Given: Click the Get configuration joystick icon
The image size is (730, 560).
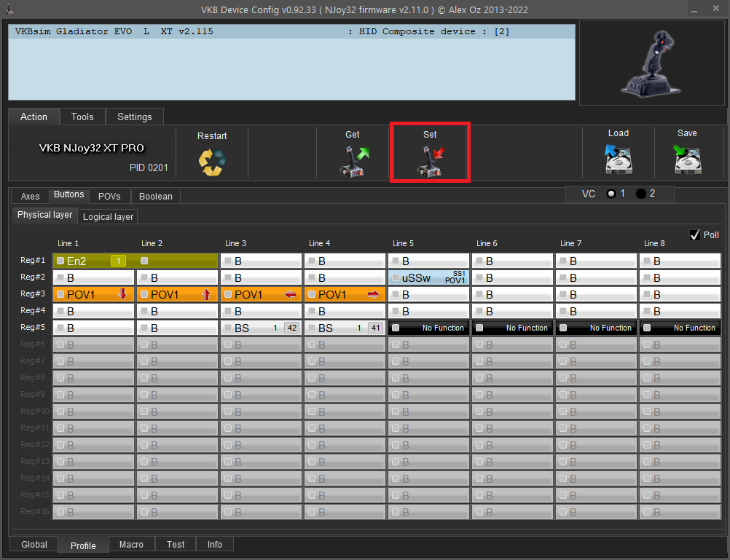Looking at the screenshot, I should pyautogui.click(x=353, y=161).
